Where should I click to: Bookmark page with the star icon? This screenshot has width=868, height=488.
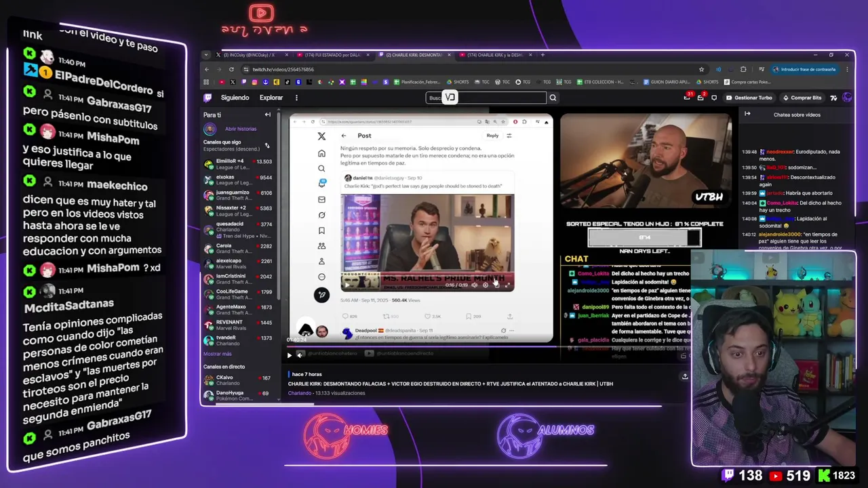[x=701, y=69]
